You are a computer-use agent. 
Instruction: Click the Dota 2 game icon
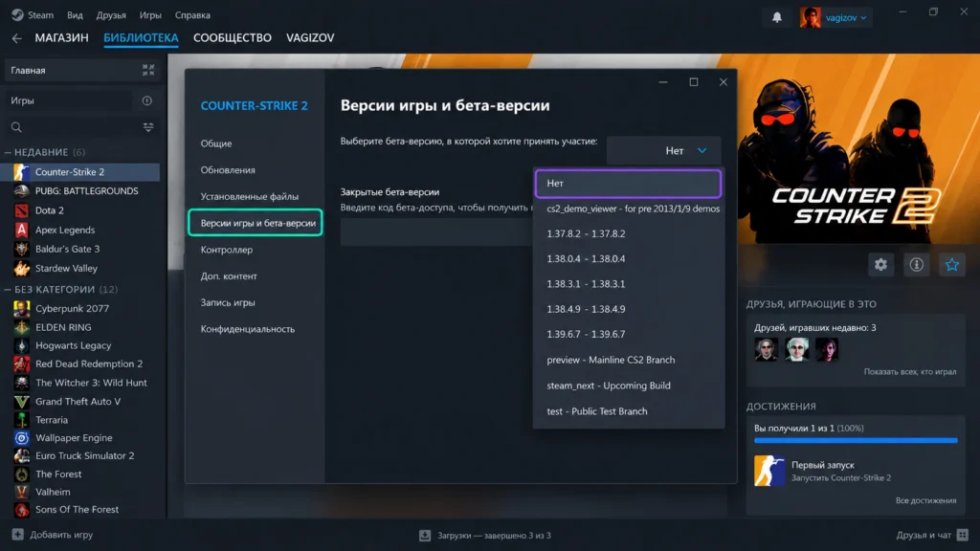[x=21, y=210]
